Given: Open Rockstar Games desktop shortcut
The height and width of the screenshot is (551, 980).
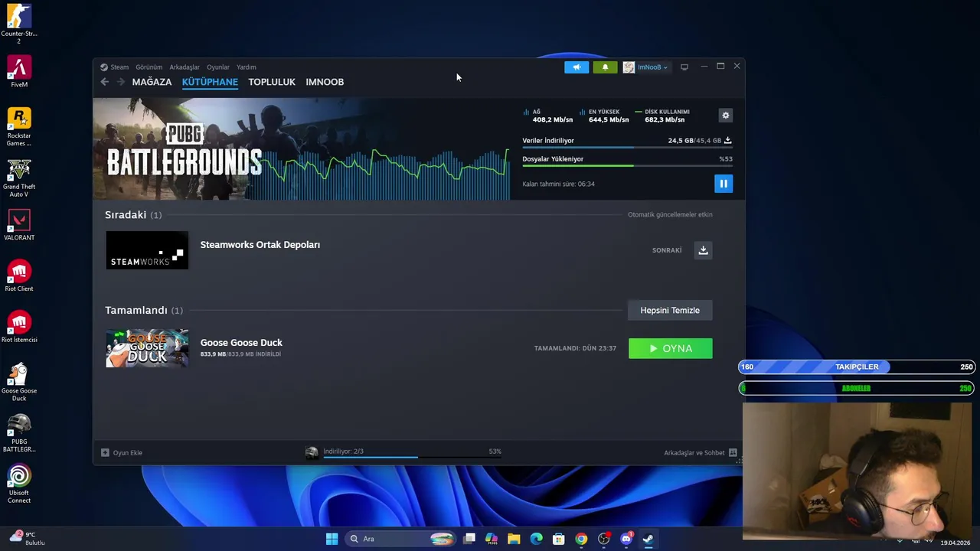Looking at the screenshot, I should click(19, 127).
